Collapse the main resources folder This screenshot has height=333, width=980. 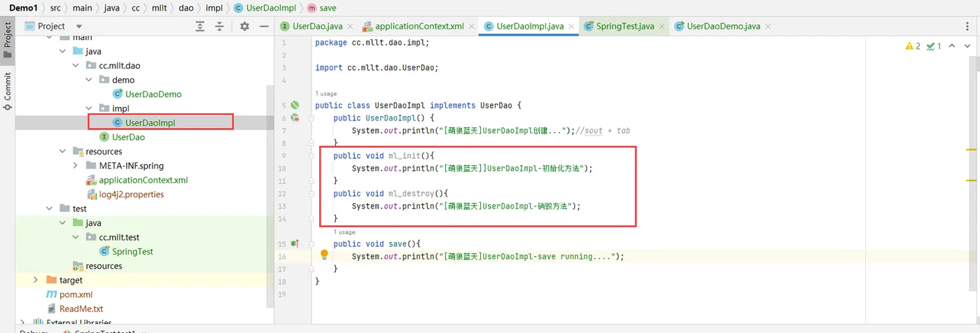[62, 151]
